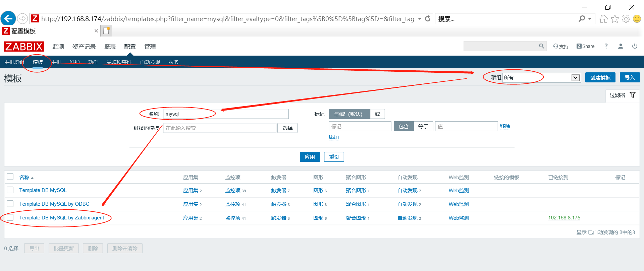The image size is (644, 271).
Task: Click the 移除 tag link
Action: (x=505, y=126)
